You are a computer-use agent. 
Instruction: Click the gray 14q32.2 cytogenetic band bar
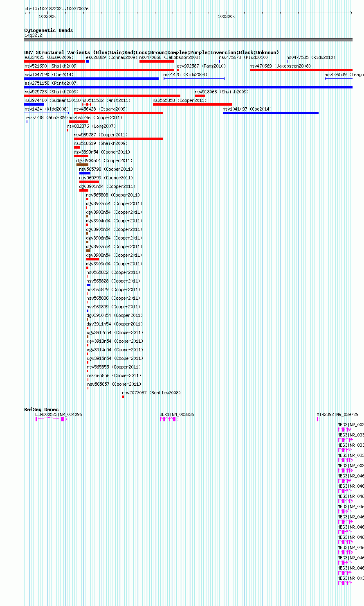188,40
